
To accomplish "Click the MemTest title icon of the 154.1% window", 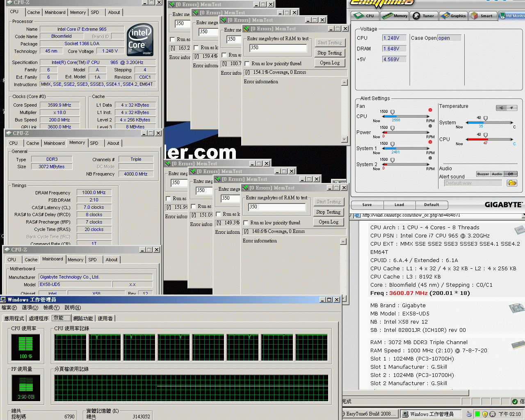I will coord(246,29).
